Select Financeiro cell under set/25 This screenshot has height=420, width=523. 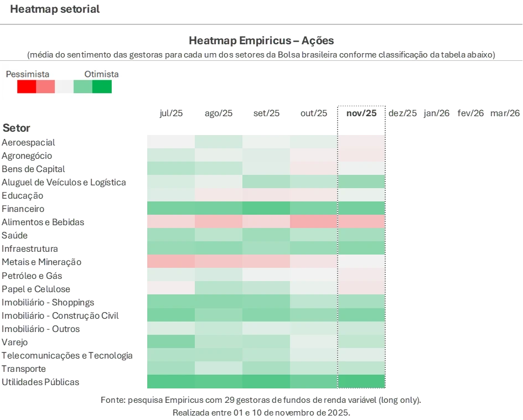(266, 209)
